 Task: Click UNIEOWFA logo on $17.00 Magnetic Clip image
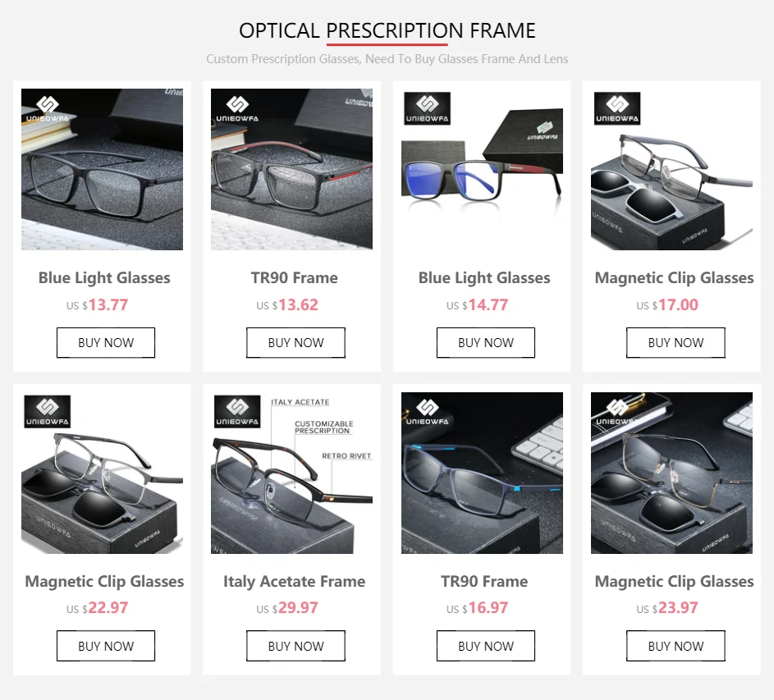tap(617, 108)
